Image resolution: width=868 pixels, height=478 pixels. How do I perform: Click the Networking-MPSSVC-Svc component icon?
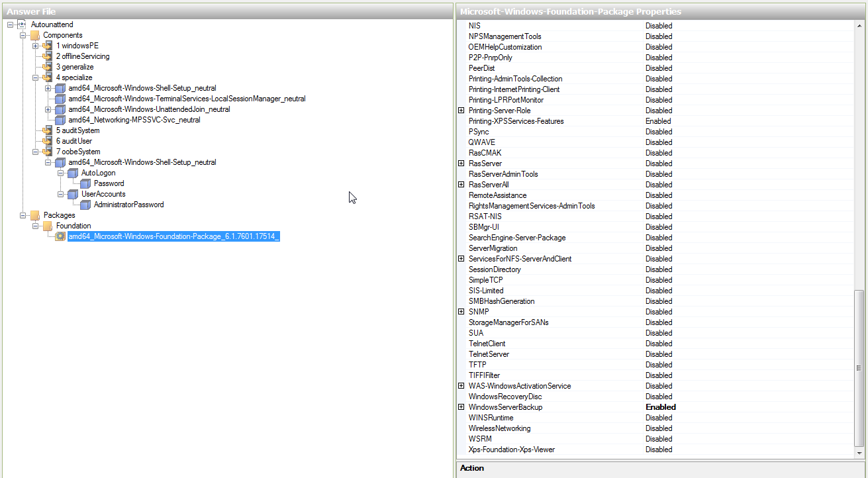[x=60, y=120]
